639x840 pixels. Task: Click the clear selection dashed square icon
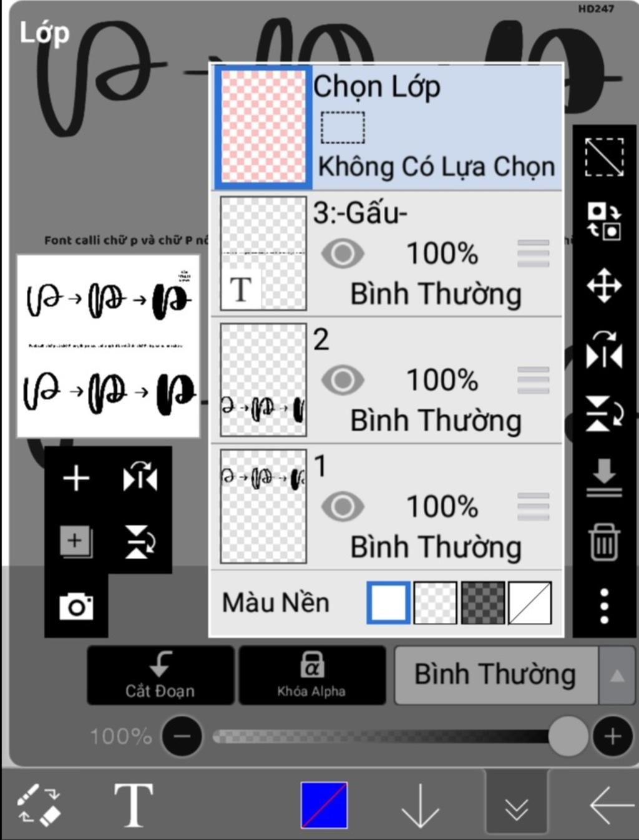click(603, 157)
